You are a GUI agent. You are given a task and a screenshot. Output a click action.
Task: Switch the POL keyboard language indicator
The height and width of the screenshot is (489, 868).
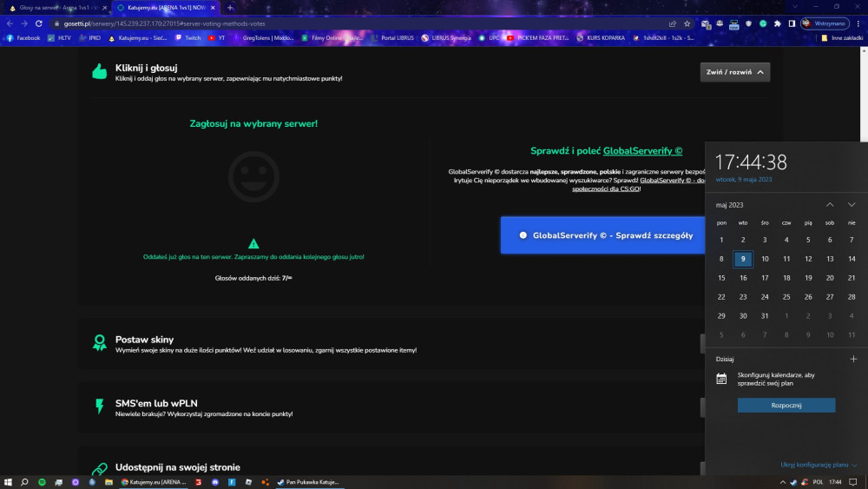[x=819, y=482]
